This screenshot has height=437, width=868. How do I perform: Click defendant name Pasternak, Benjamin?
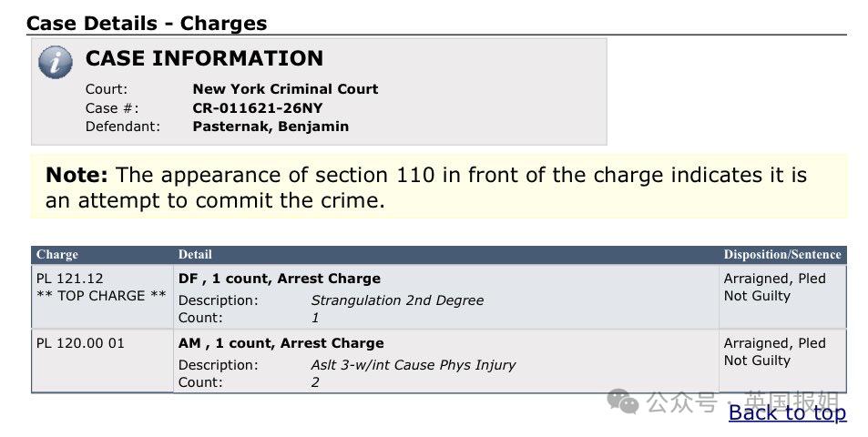click(271, 127)
